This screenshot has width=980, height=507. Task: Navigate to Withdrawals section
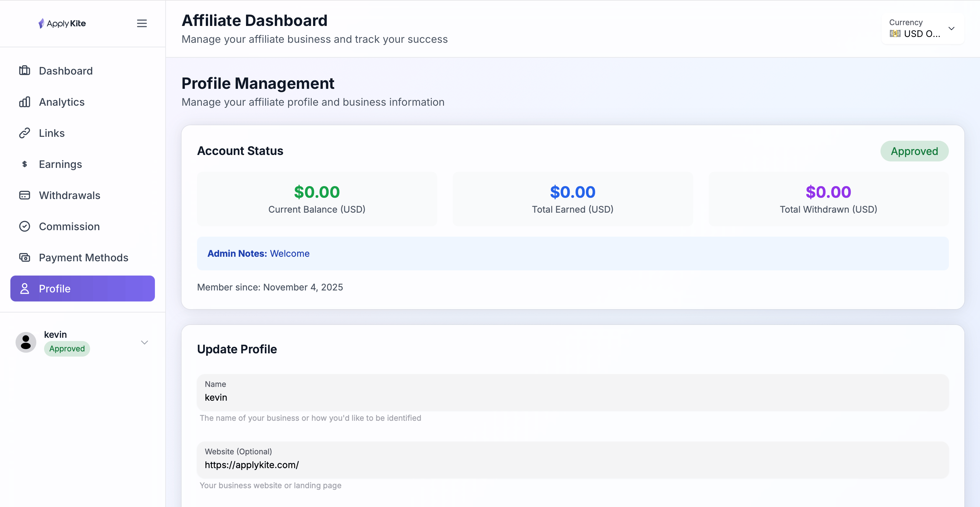pyautogui.click(x=70, y=195)
